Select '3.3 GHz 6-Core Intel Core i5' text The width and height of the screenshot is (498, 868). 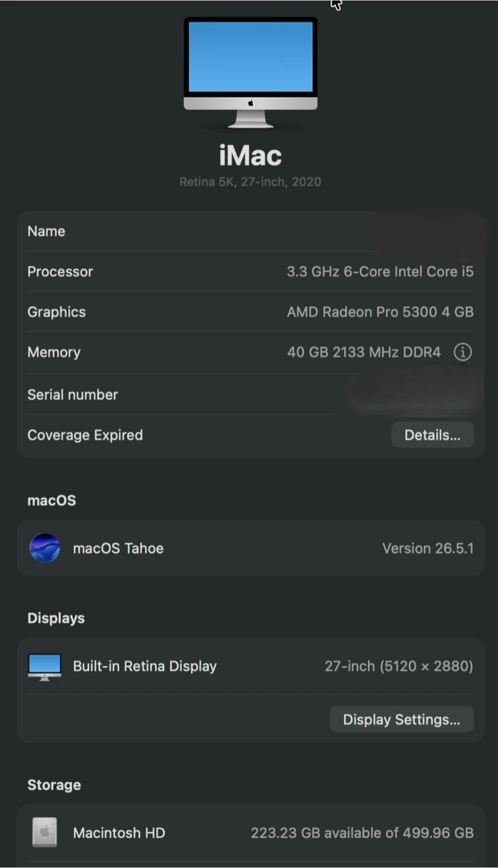coord(380,271)
